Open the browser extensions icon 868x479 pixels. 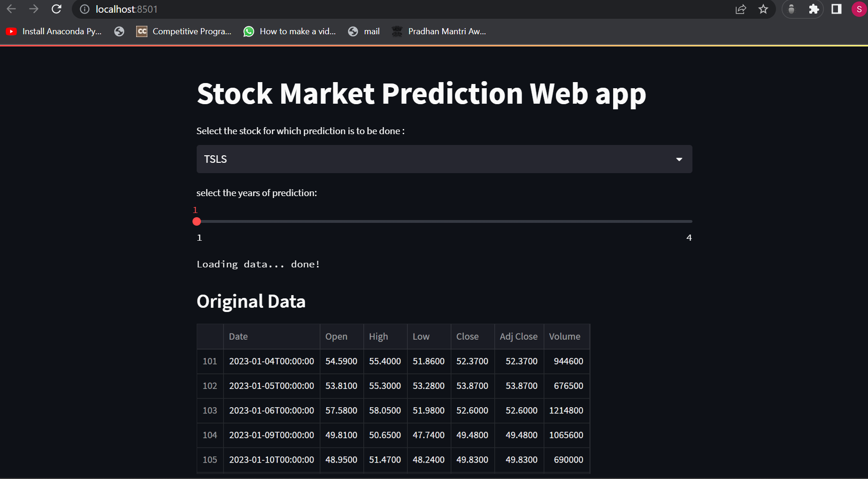814,9
